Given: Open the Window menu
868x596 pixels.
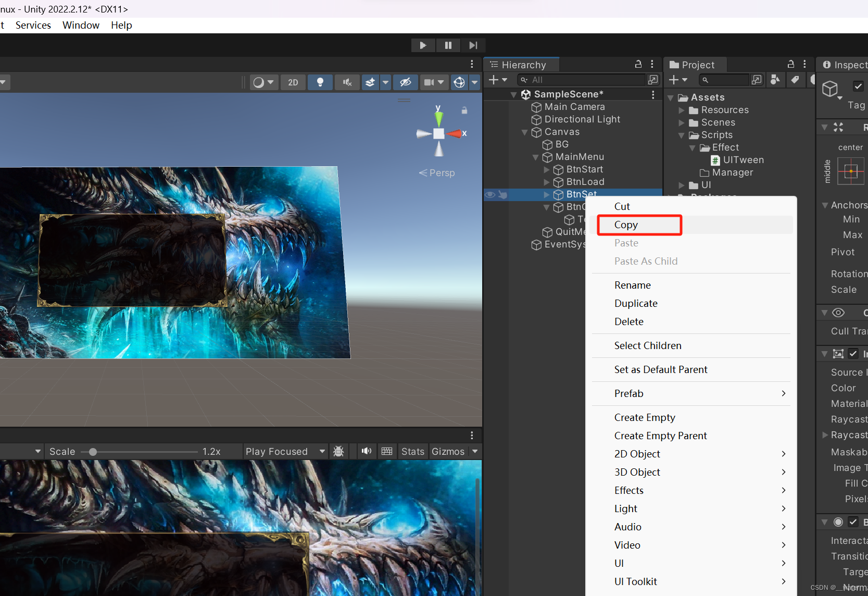Looking at the screenshot, I should click(81, 25).
